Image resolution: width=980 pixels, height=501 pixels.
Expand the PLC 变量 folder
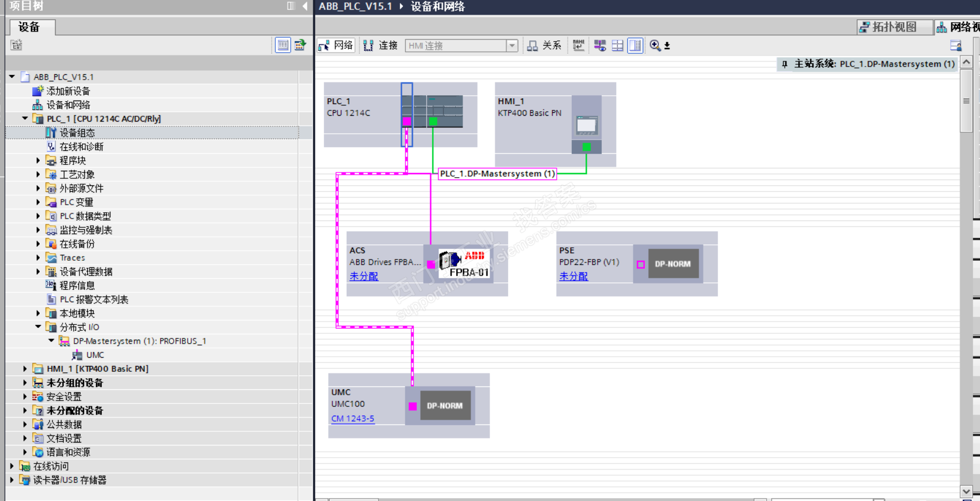click(39, 202)
